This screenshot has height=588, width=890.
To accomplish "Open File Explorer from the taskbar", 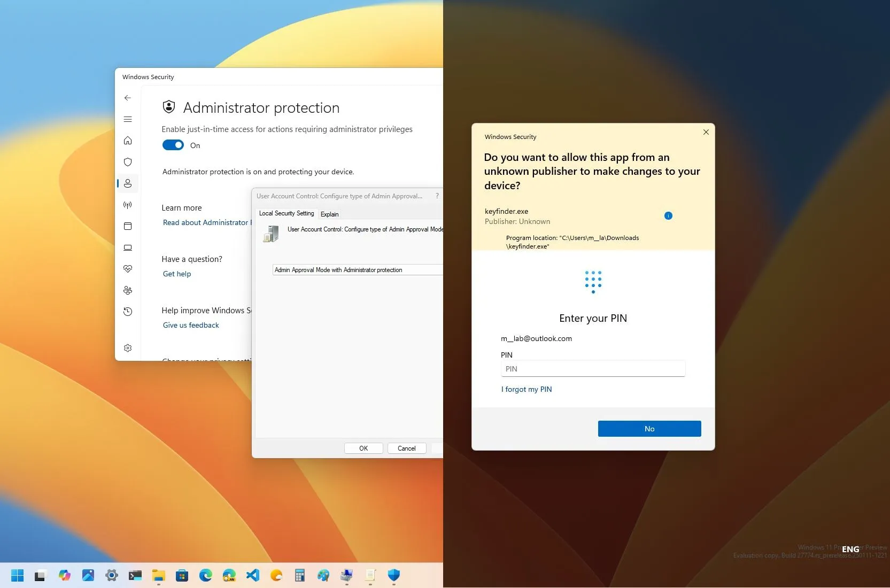I will click(x=158, y=575).
